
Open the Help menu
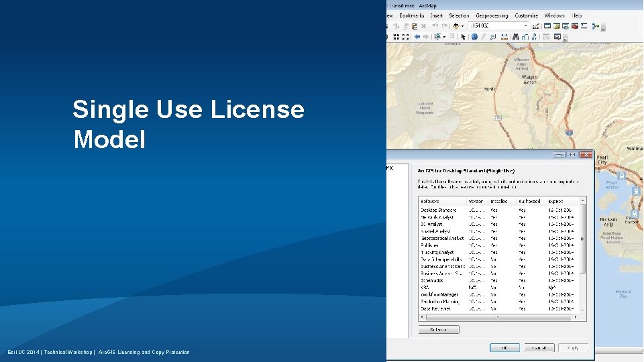[x=577, y=15]
